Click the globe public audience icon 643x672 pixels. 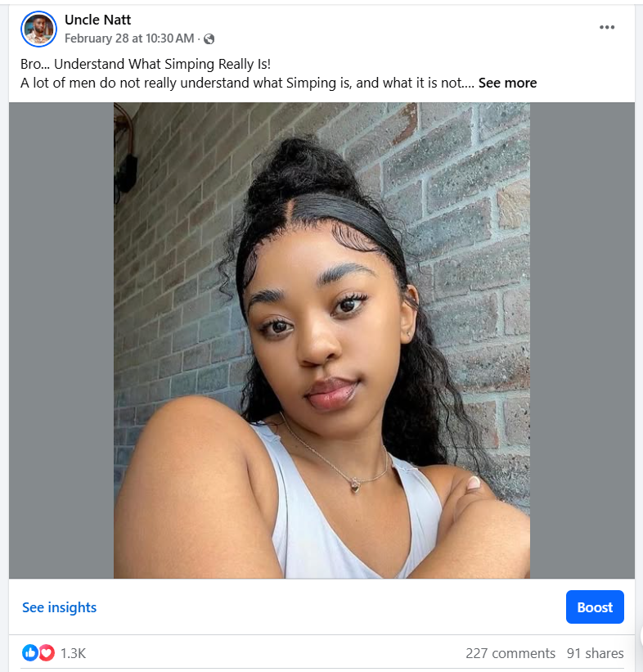pos(209,38)
